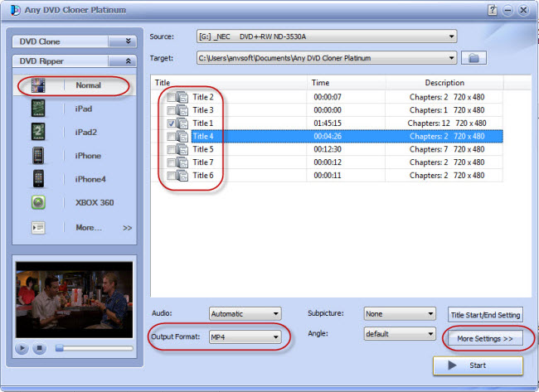Click the Title 2 document icon
Screen dimensions: 539x392
click(182, 97)
